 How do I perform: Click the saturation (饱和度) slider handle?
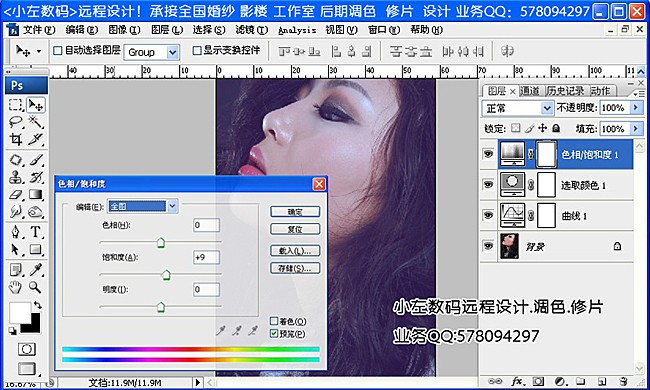pyautogui.click(x=166, y=274)
